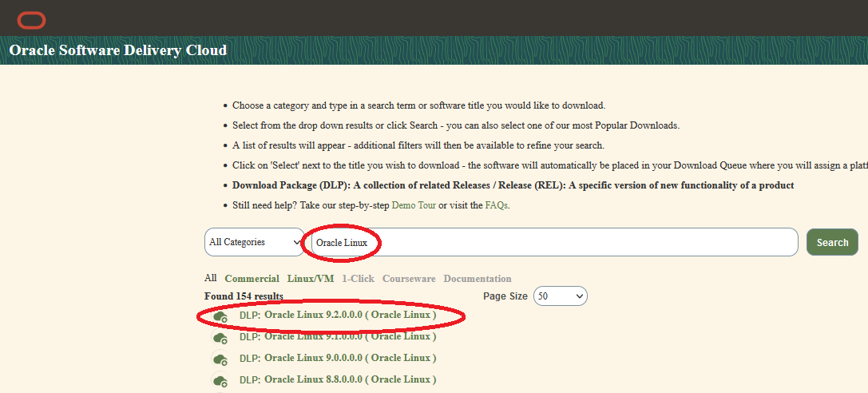Add Oracle Linux 9.2.0.0.0 via cloud icon
The width and height of the screenshot is (868, 393).
click(x=221, y=316)
